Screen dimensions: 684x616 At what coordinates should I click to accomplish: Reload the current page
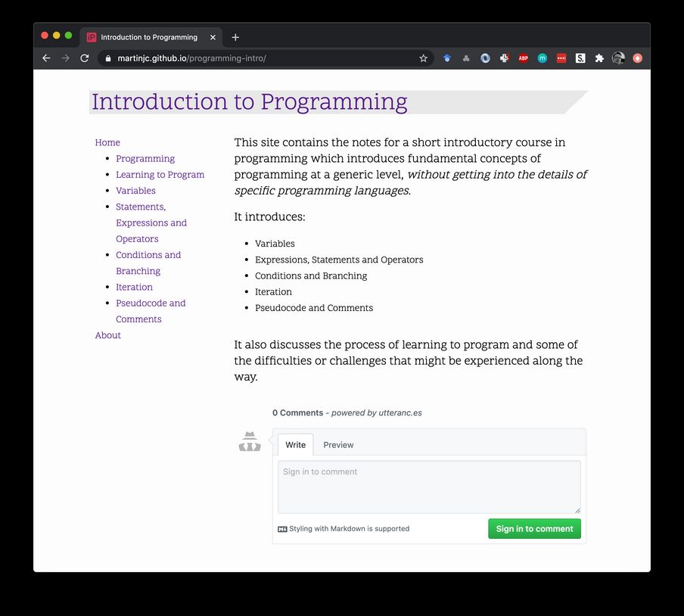84,58
